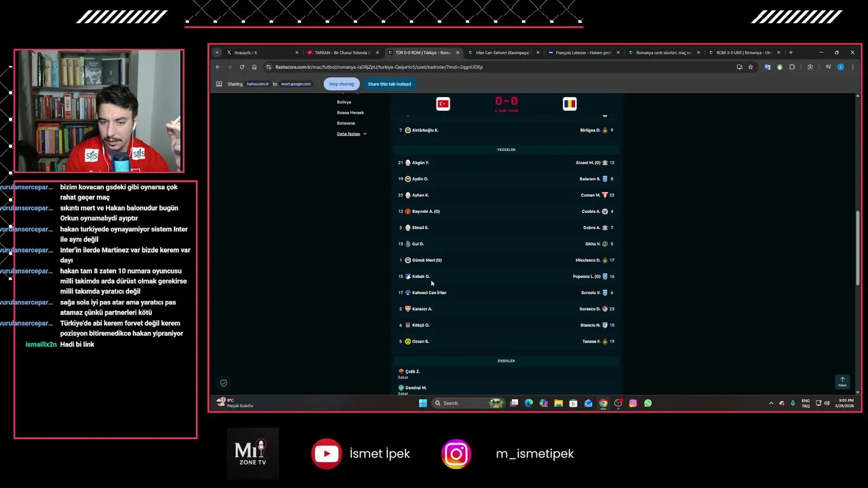Image resolution: width=868 pixels, height=488 pixels.
Task: Open the Chrome profile avatar
Action: click(840, 67)
